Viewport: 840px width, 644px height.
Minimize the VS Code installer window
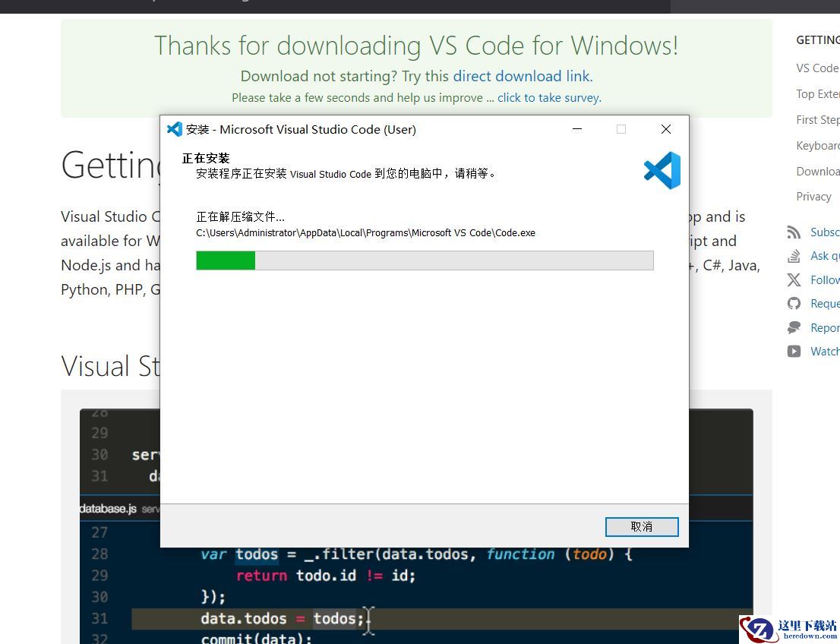(577, 129)
